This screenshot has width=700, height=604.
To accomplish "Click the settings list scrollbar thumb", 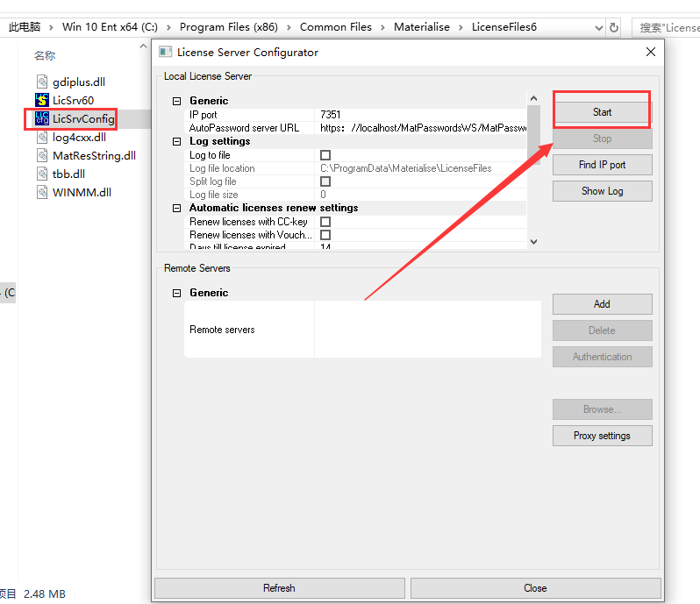I will 533,135.
